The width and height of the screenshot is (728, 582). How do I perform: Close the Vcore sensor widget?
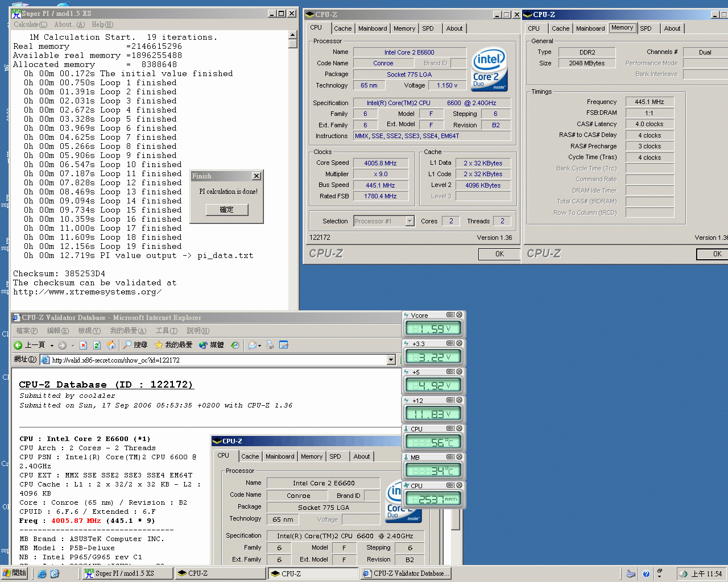[459, 315]
